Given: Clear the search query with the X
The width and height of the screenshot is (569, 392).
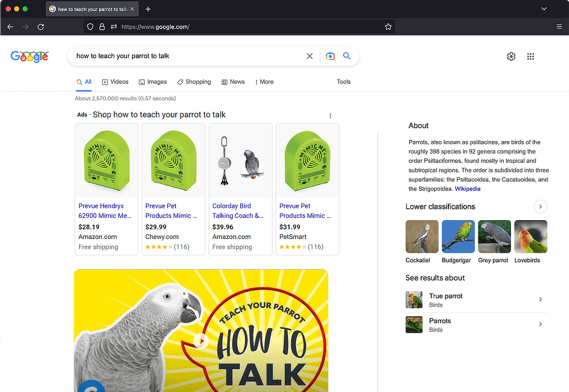Looking at the screenshot, I should point(310,56).
